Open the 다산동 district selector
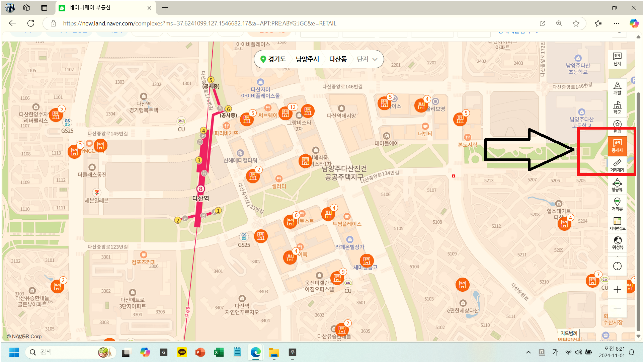This screenshot has width=644, height=363. pos(338,59)
